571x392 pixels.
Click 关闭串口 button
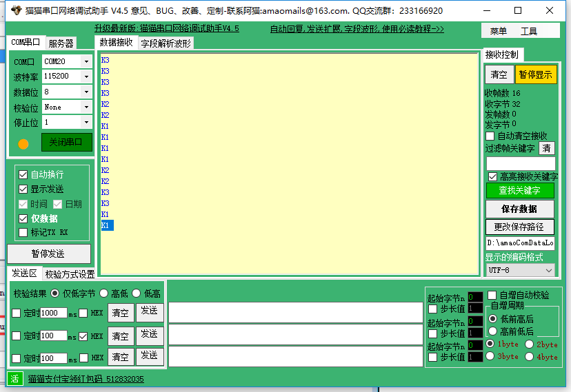(67, 142)
